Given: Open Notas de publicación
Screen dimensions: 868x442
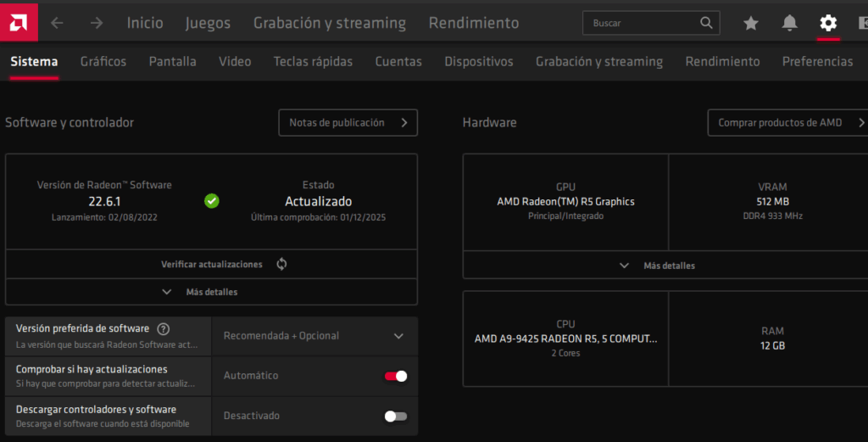Looking at the screenshot, I should (348, 122).
